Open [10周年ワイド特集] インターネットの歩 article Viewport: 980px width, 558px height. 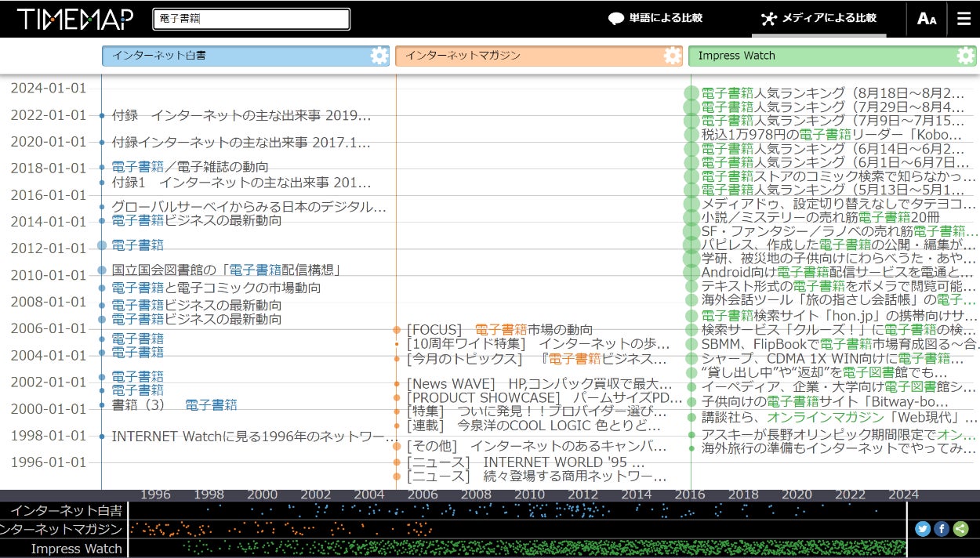point(538,344)
